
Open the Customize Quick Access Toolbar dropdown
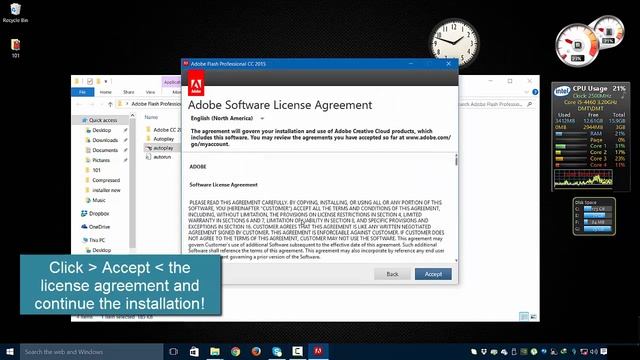coord(106,81)
